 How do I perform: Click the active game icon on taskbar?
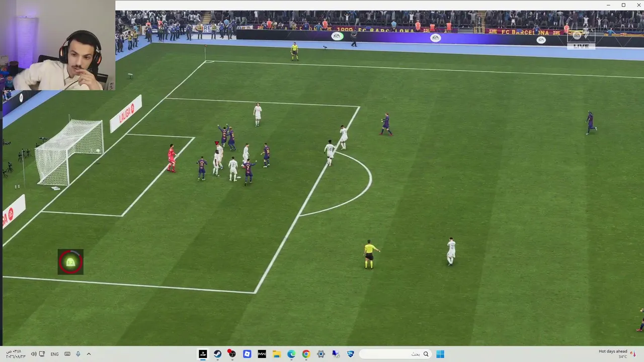click(203, 354)
